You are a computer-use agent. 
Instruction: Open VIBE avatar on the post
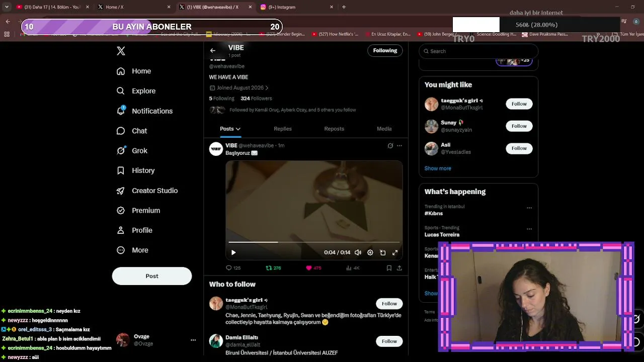coord(216,149)
